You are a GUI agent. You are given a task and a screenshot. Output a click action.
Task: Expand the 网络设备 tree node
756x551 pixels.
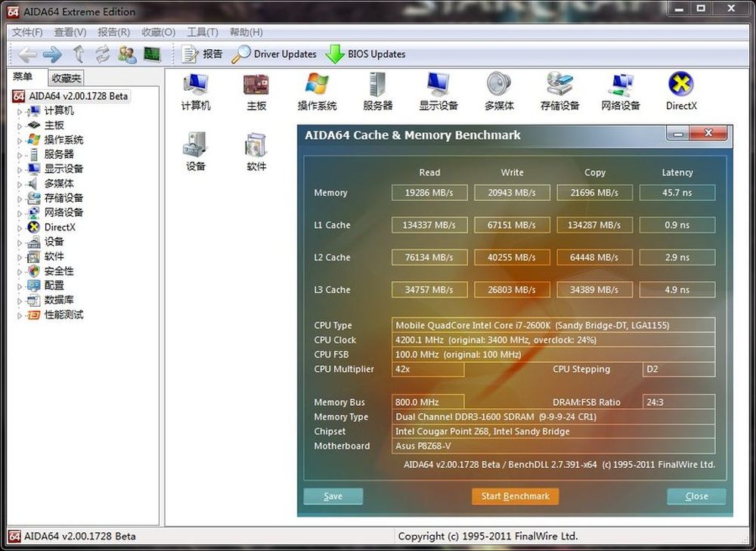(x=20, y=214)
